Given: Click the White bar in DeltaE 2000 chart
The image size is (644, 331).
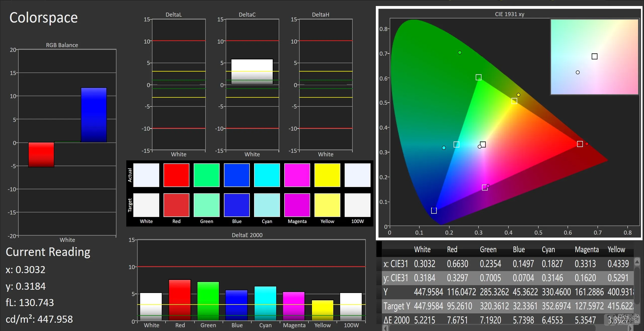Looking at the screenshot, I should (x=151, y=307).
